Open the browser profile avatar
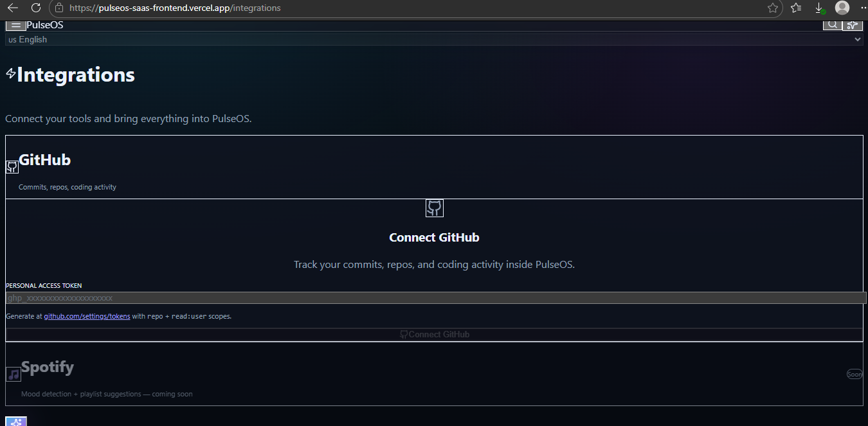Screen dimensions: 868x426 pyautogui.click(x=842, y=8)
